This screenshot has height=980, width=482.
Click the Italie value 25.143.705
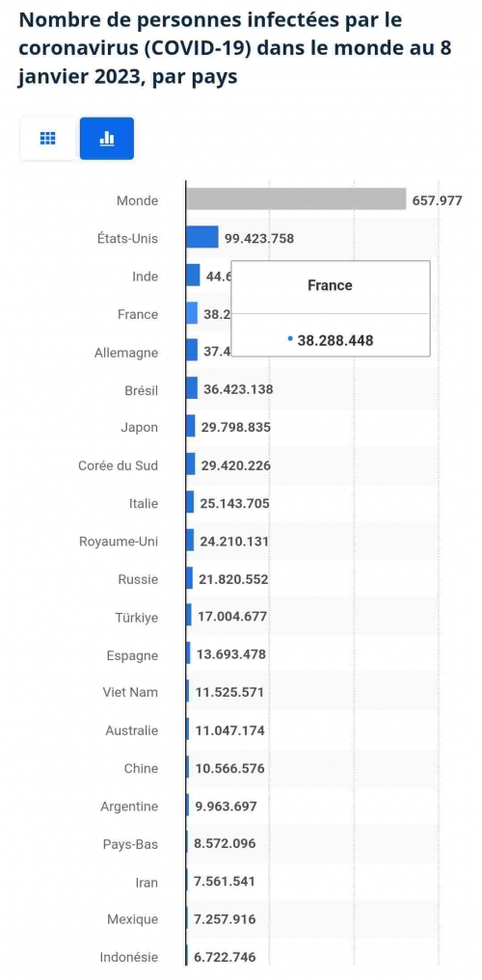pyautogui.click(x=235, y=503)
